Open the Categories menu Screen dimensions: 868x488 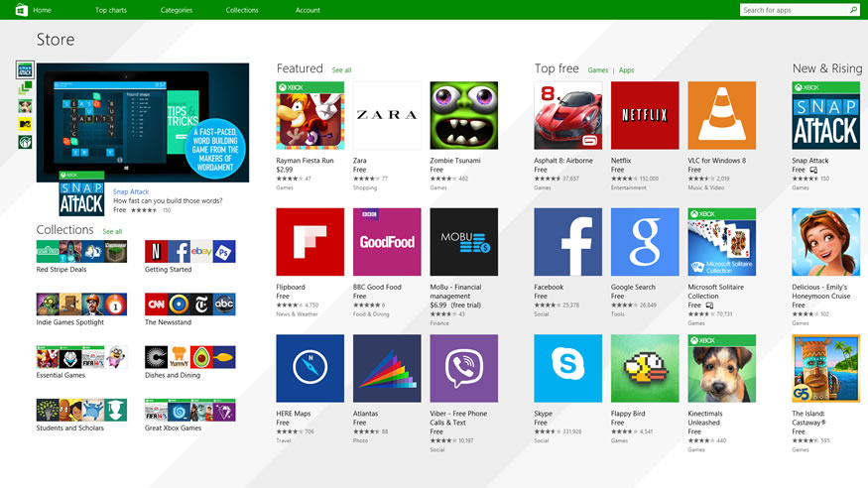(177, 10)
